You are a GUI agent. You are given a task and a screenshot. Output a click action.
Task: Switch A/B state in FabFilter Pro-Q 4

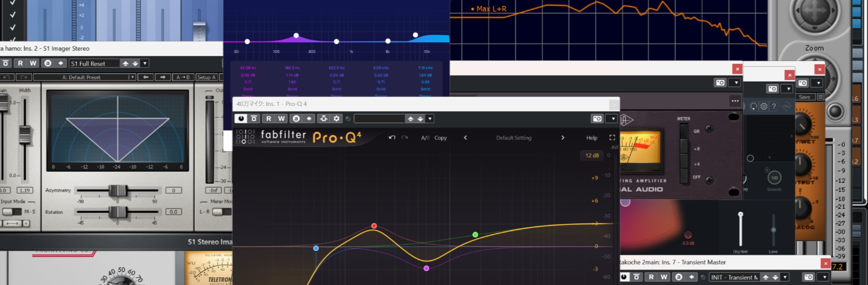click(425, 138)
